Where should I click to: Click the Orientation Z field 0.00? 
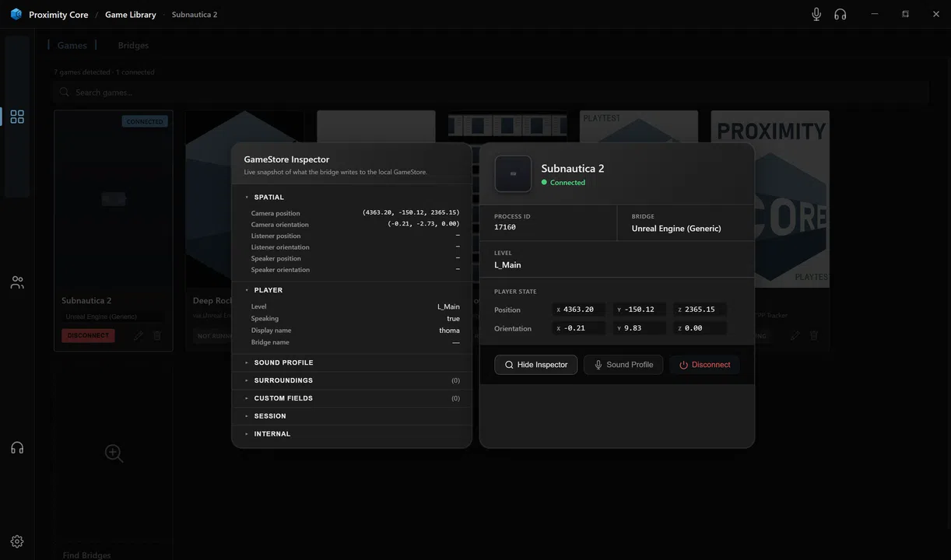[700, 328]
